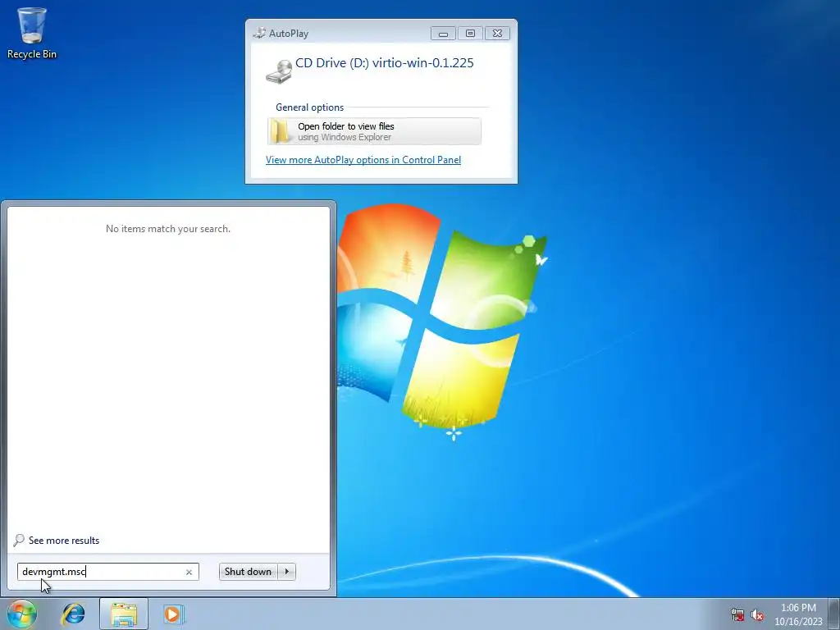Click the AutoPlay title bar icon
840x630 pixels.
(259, 33)
